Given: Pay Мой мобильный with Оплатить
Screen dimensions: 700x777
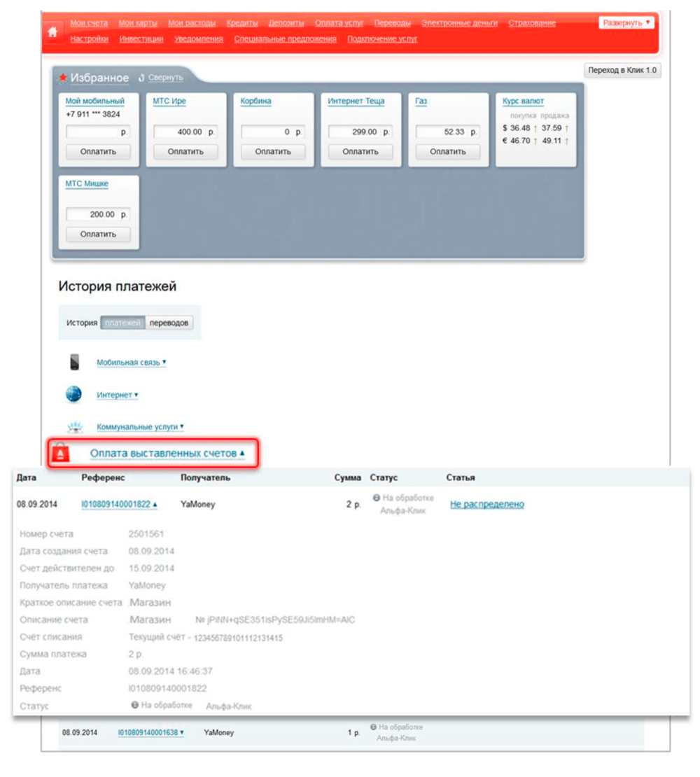Looking at the screenshot, I should coord(98,152).
